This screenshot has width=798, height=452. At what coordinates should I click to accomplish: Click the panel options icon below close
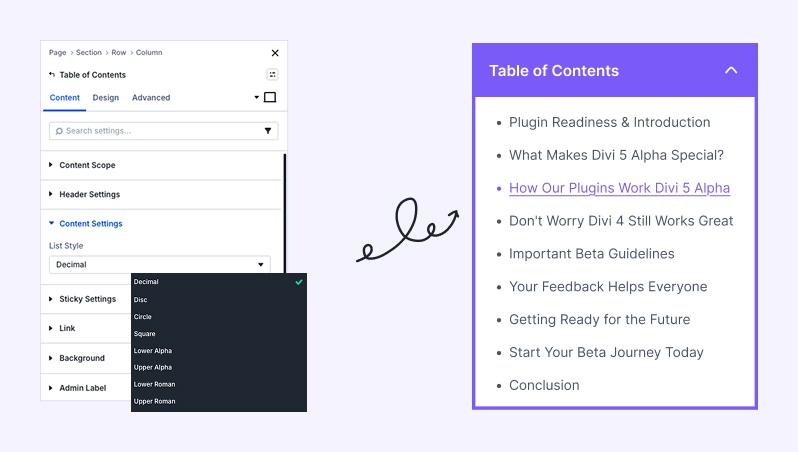272,75
